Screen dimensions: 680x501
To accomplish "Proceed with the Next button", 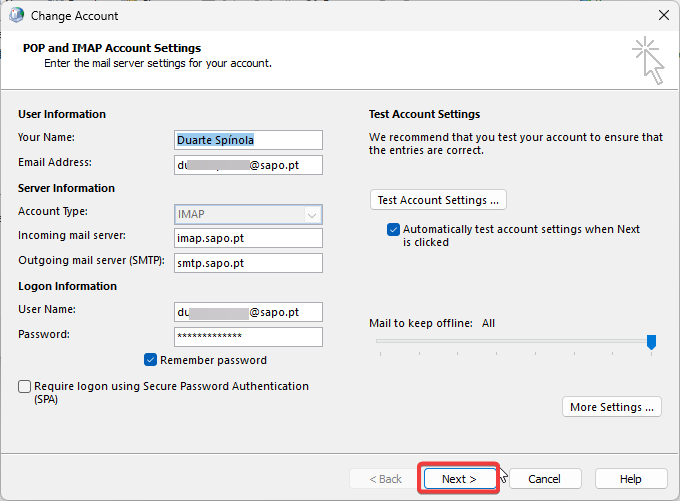I will [x=458, y=479].
